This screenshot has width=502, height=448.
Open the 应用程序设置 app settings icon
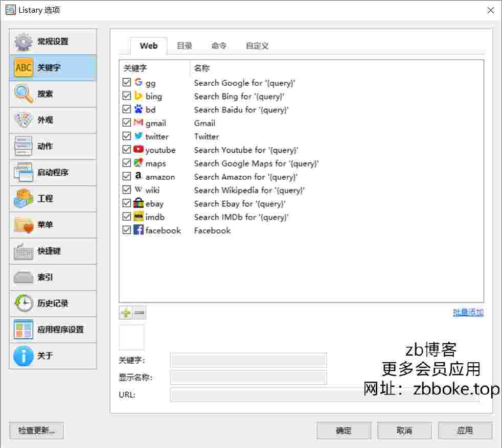24,329
